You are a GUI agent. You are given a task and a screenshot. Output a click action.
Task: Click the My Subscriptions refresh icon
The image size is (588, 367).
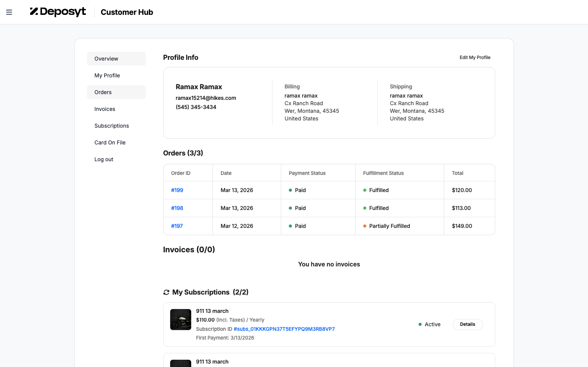(166, 292)
